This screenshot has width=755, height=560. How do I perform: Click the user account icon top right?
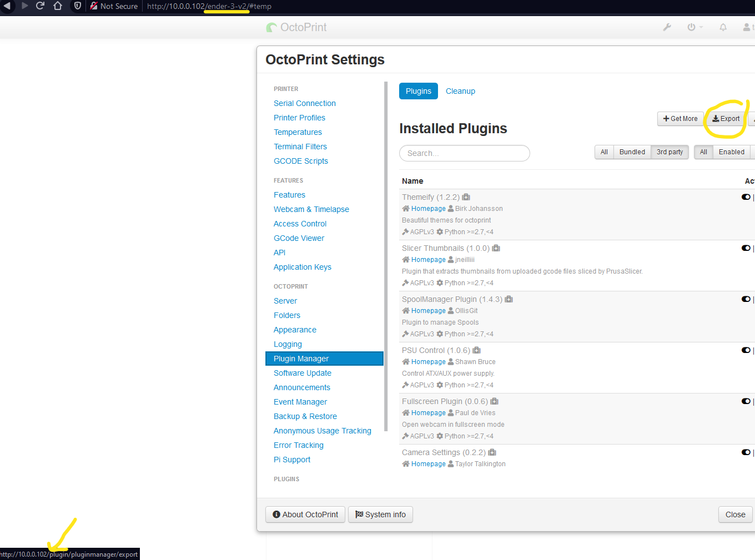[747, 27]
